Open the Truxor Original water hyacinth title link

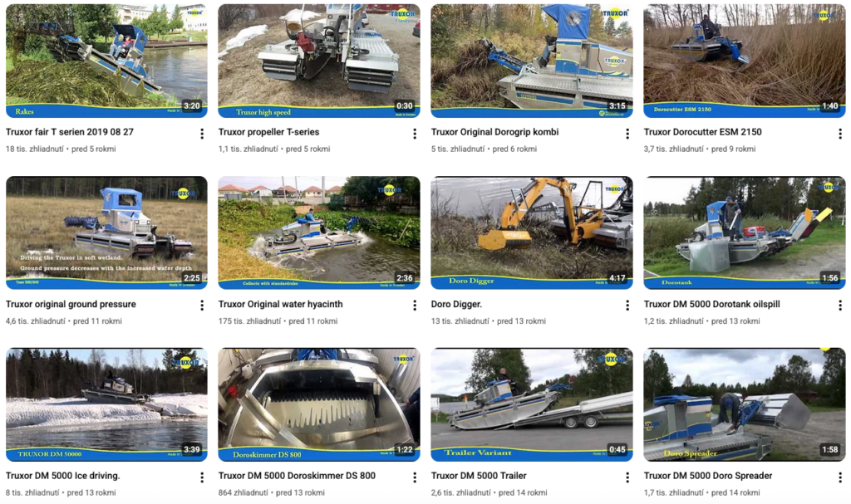[x=281, y=305]
